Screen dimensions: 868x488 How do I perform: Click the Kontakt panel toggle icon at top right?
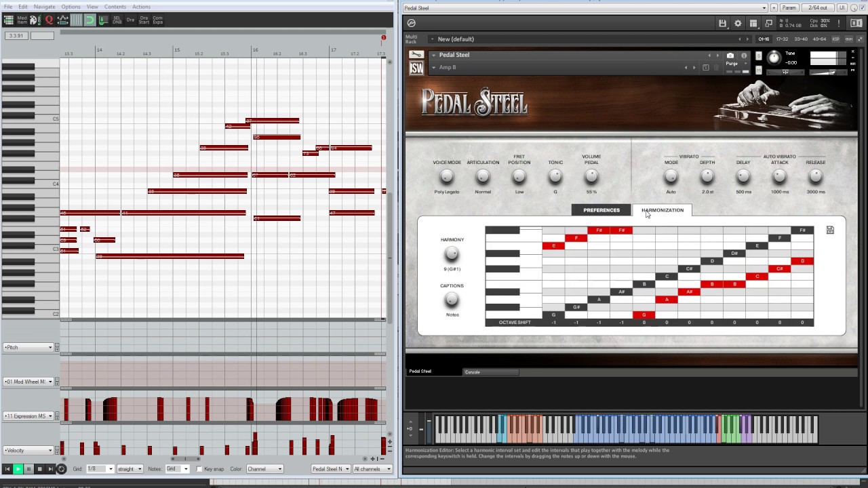(x=856, y=23)
